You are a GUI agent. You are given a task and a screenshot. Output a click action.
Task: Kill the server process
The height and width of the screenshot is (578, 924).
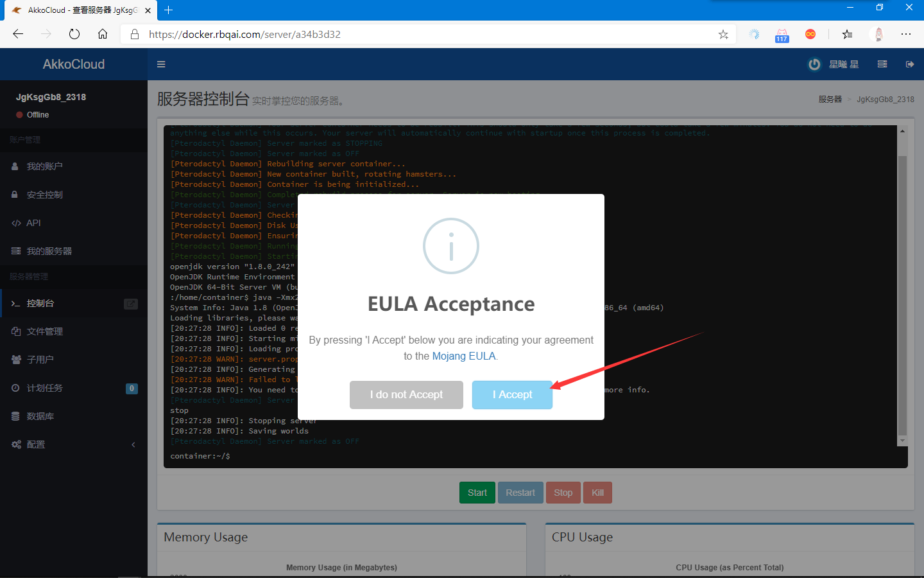point(598,493)
